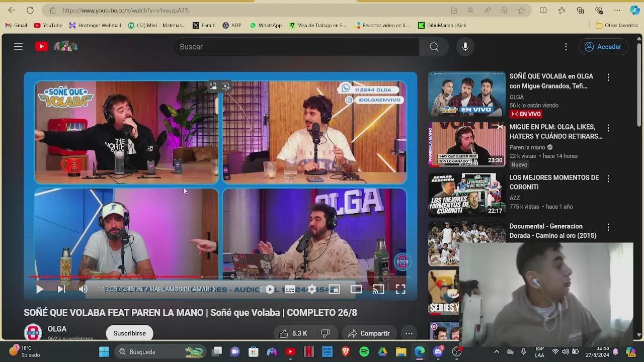Open Edge collections
The image size is (644, 362).
pos(580,10)
